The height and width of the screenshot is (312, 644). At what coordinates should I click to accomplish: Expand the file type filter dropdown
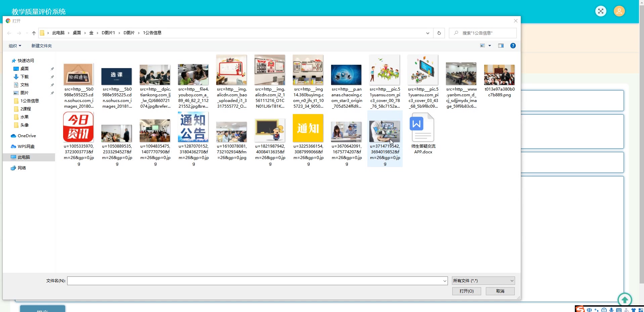coord(483,281)
